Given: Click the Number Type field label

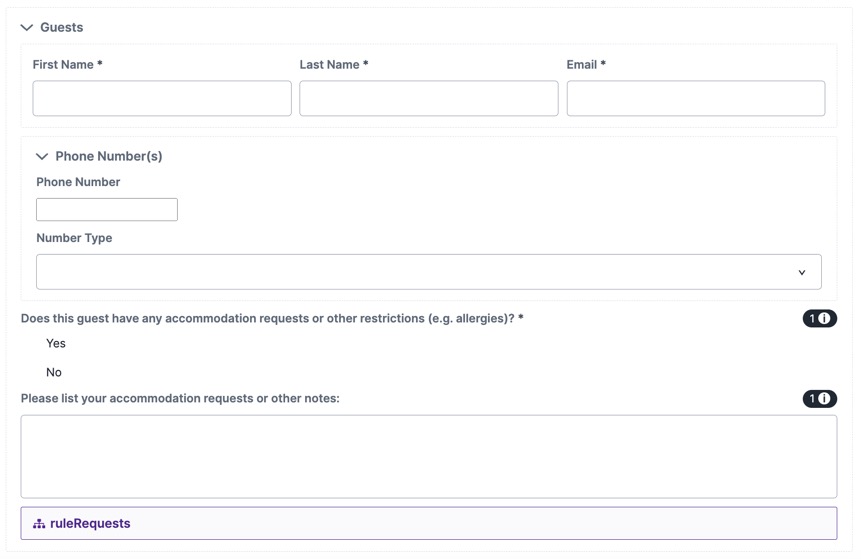Looking at the screenshot, I should coord(74,238).
